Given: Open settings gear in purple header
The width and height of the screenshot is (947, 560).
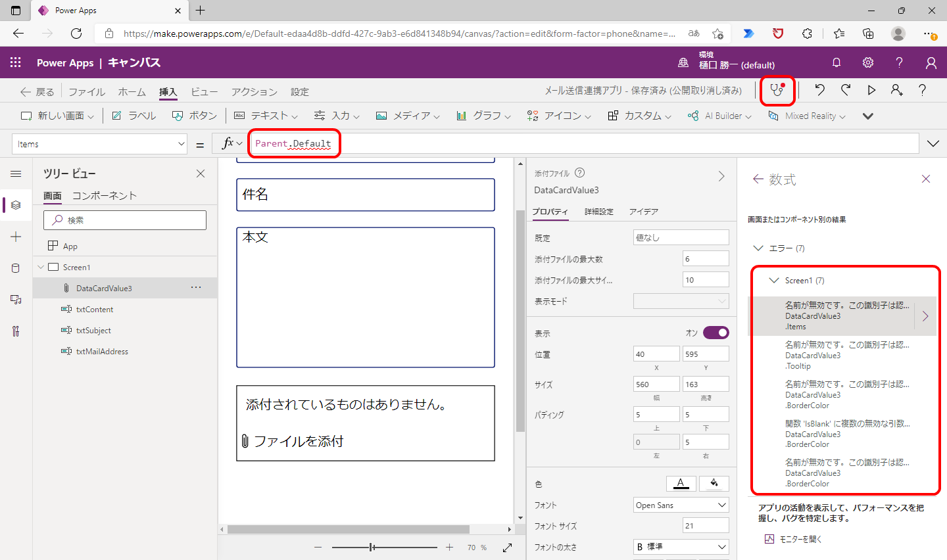Looking at the screenshot, I should click(x=868, y=62).
